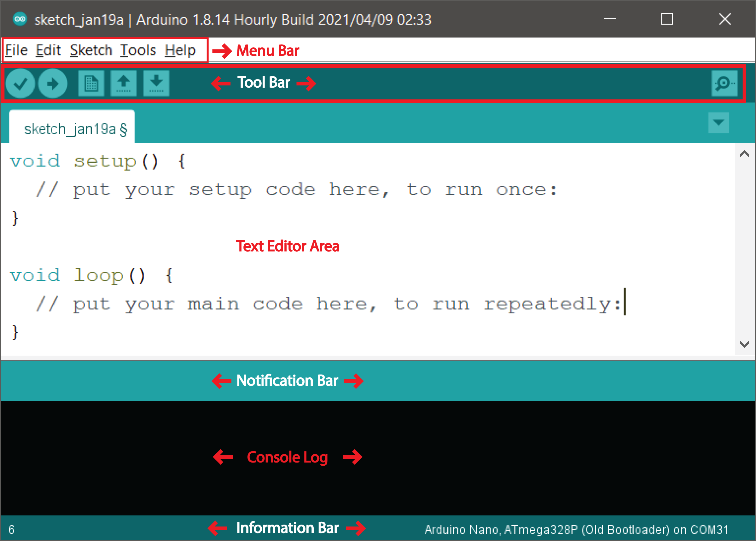Open a sketch with the up-arrow icon
The height and width of the screenshot is (541, 756).
point(124,84)
